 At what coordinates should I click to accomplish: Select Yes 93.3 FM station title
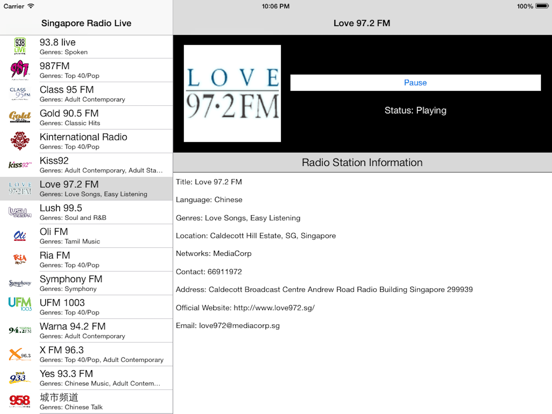coord(66,374)
